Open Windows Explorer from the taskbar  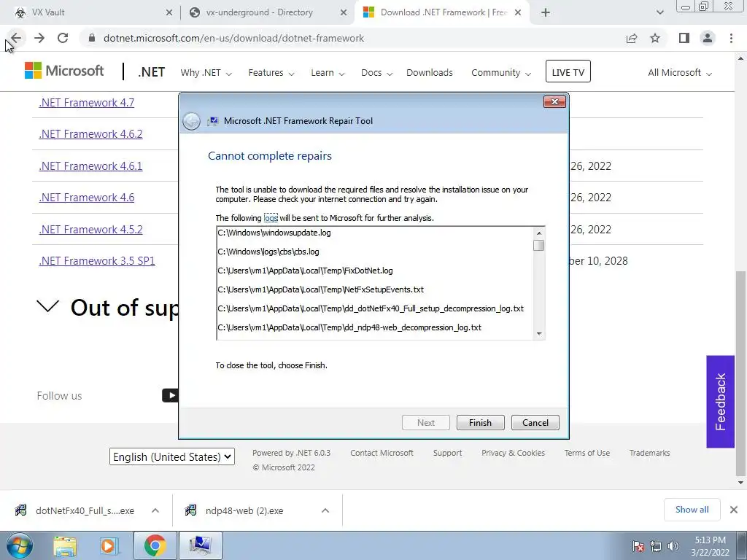pos(65,545)
